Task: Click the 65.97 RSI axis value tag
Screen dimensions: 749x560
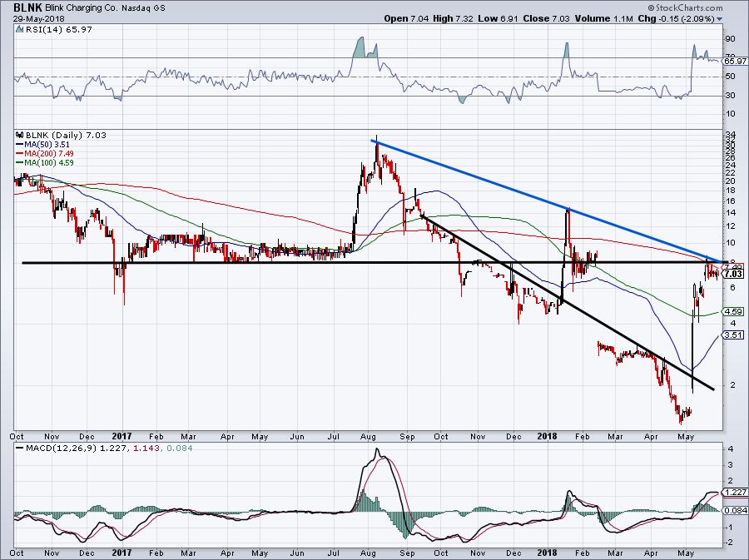Action: point(735,61)
